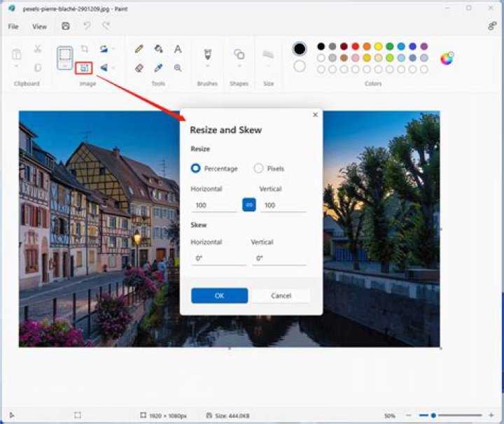Open the View menu
Image resolution: width=504 pixels, height=424 pixels.
(39, 27)
